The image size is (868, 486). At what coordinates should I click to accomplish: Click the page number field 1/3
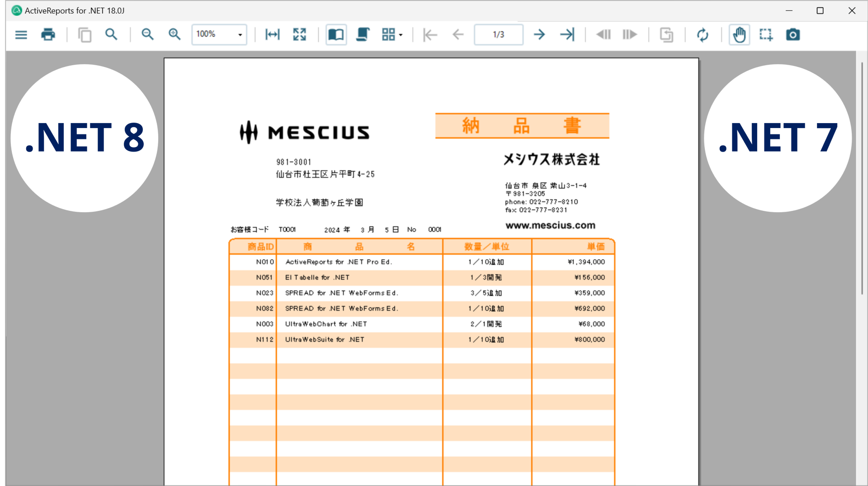(x=499, y=34)
